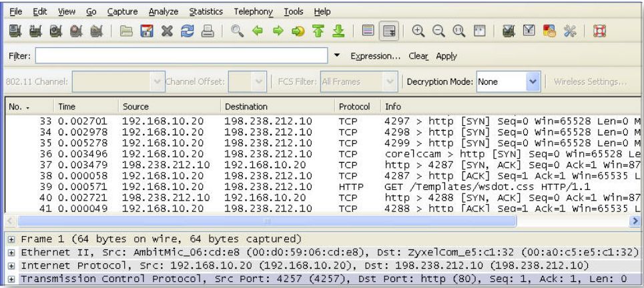The width and height of the screenshot is (644, 288).
Task: Click the Wireless Settings... button
Action: 590,81
